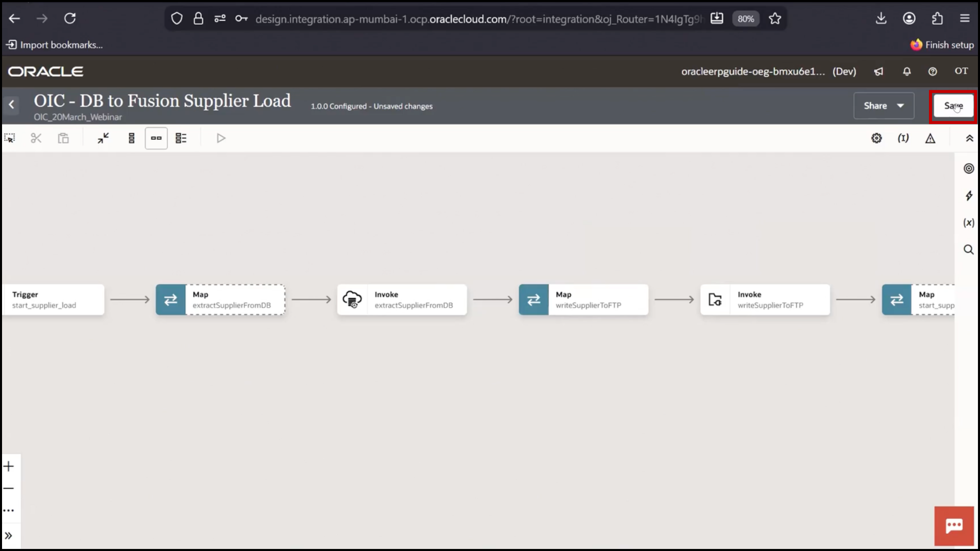
Task: Click the Paste clipboard icon
Action: coord(63,138)
